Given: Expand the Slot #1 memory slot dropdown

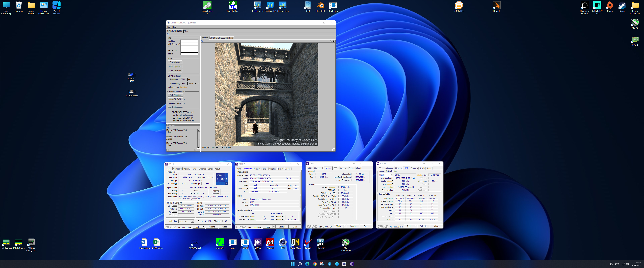Looking at the screenshot, I should point(391,175).
